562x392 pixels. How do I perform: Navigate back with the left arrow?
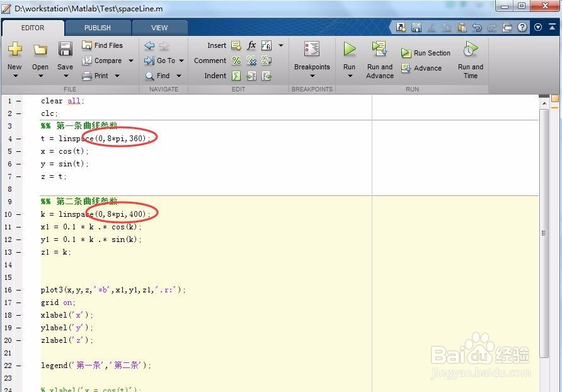click(149, 45)
